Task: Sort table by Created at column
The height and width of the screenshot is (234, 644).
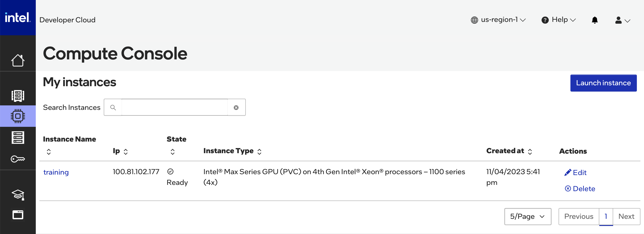Action: [530, 152]
